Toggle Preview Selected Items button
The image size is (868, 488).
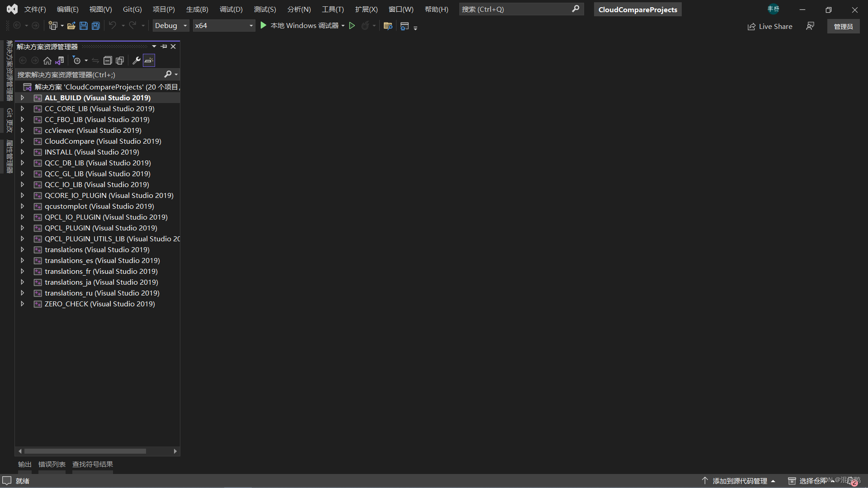pos(149,61)
